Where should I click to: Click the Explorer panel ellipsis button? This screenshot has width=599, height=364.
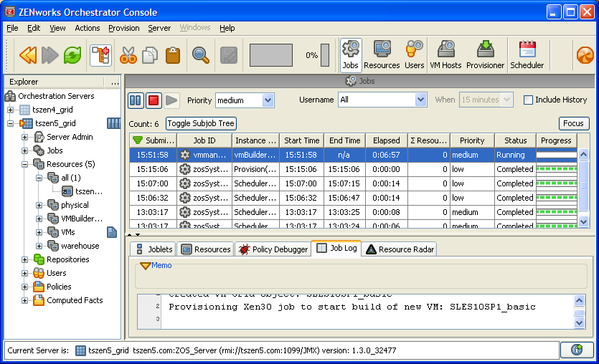115,82
